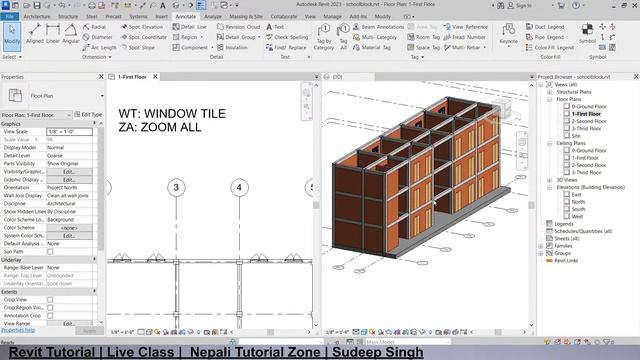Start the Detail Line tool
The height and width of the screenshot is (360, 640).
189,27
